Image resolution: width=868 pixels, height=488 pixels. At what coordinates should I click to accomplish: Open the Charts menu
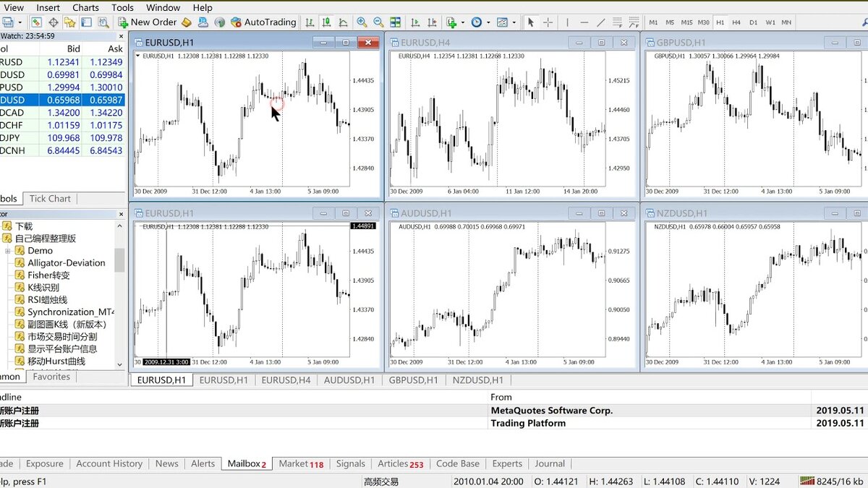[85, 7]
